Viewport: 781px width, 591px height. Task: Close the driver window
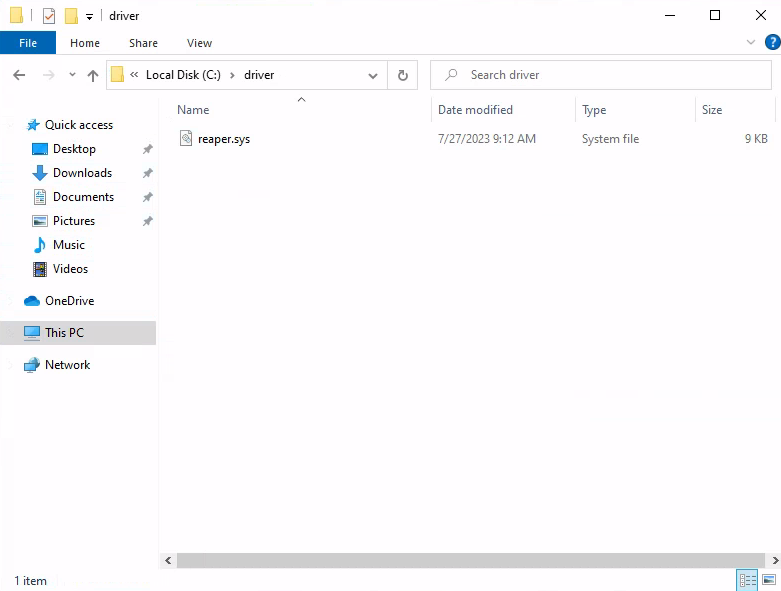tap(761, 15)
